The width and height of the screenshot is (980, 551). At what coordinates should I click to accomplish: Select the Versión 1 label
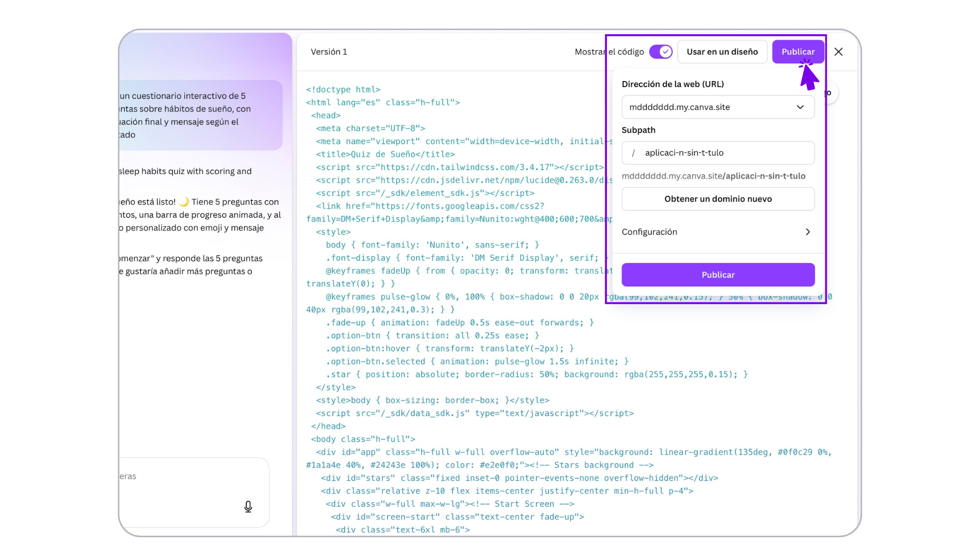[329, 52]
